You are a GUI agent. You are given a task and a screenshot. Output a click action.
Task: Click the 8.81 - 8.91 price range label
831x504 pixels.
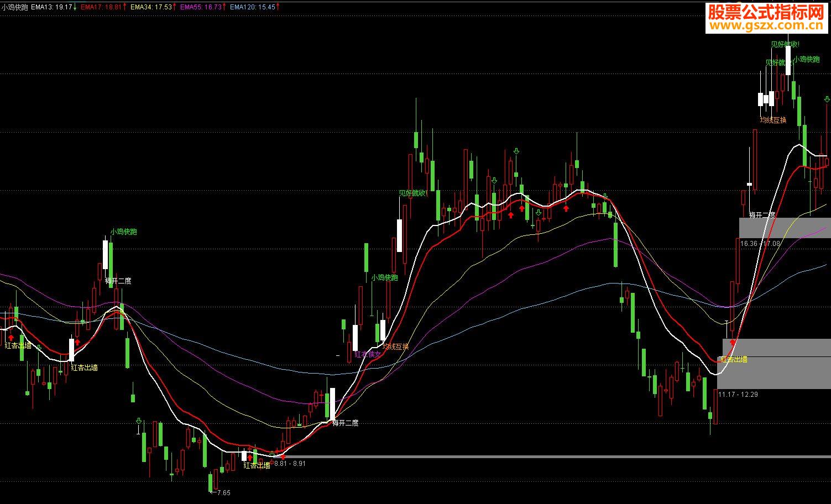[x=290, y=464]
